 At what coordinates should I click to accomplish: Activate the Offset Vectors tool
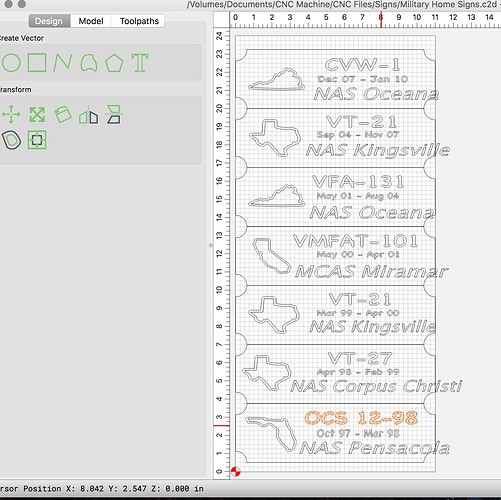(x=12, y=140)
